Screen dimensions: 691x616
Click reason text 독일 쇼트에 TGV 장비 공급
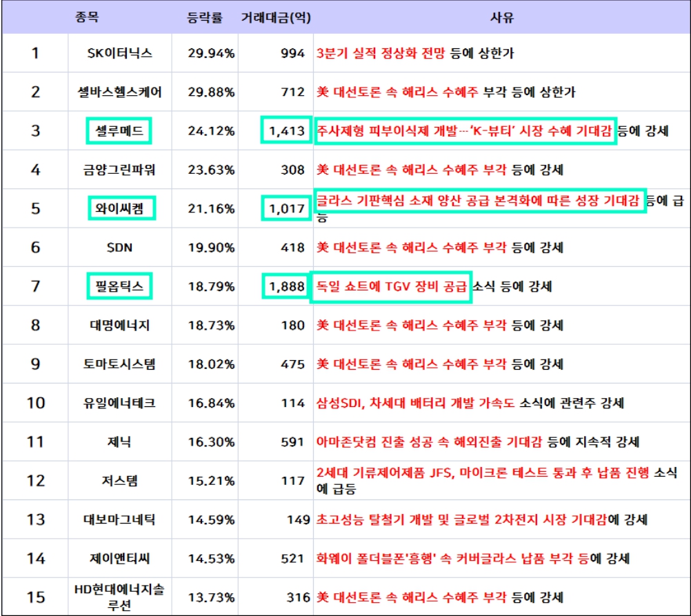point(391,286)
